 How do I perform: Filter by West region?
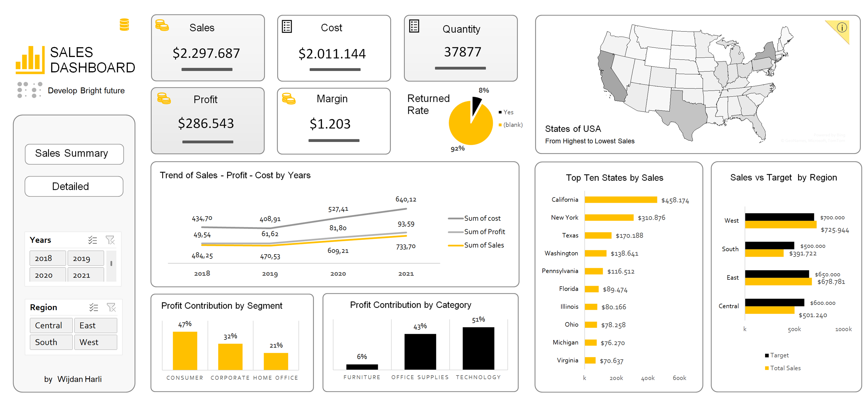pos(96,342)
